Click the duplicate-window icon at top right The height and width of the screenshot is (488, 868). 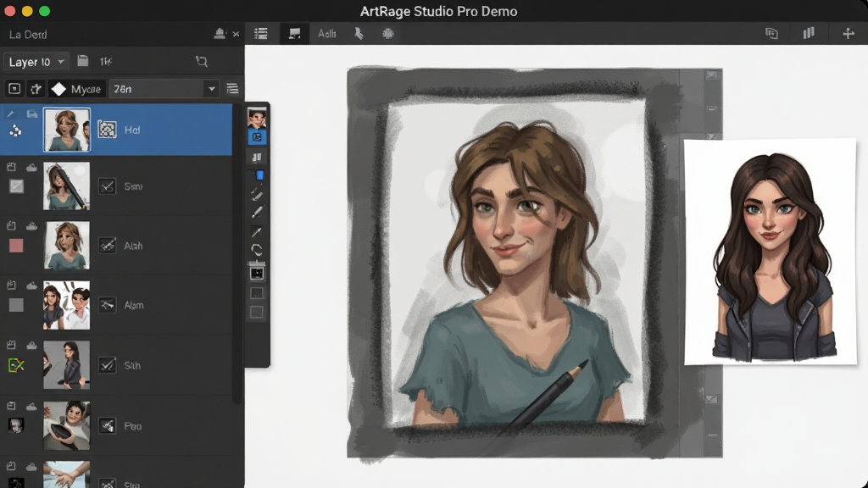pos(771,34)
